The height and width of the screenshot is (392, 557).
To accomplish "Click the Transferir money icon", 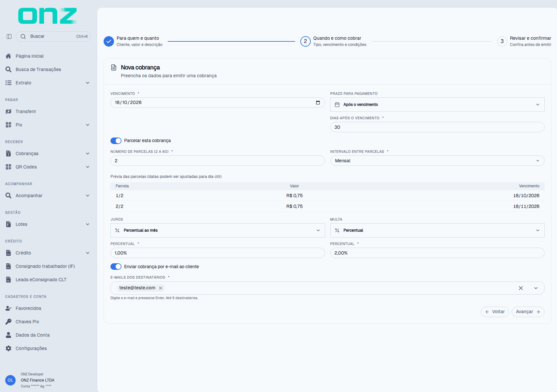I will coord(8,111).
